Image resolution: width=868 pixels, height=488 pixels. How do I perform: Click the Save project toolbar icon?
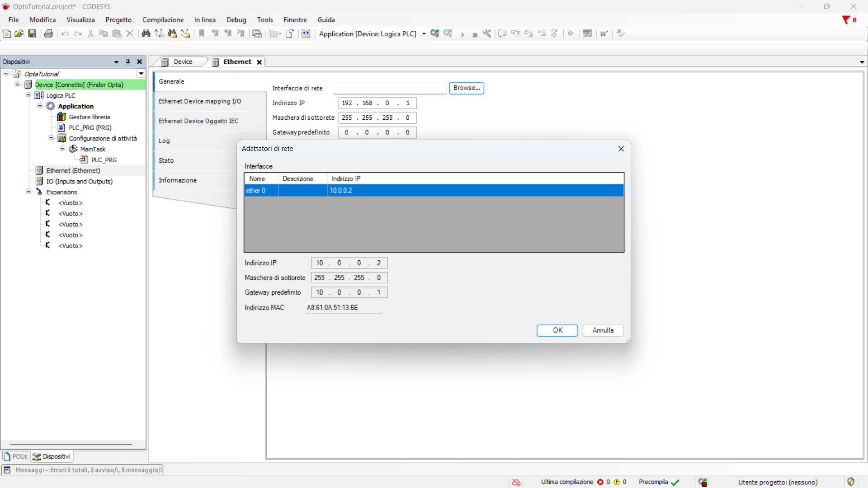[x=32, y=33]
